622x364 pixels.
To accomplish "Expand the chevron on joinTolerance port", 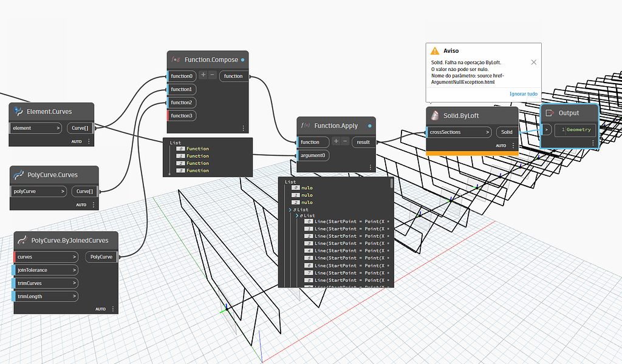I will point(74,270).
